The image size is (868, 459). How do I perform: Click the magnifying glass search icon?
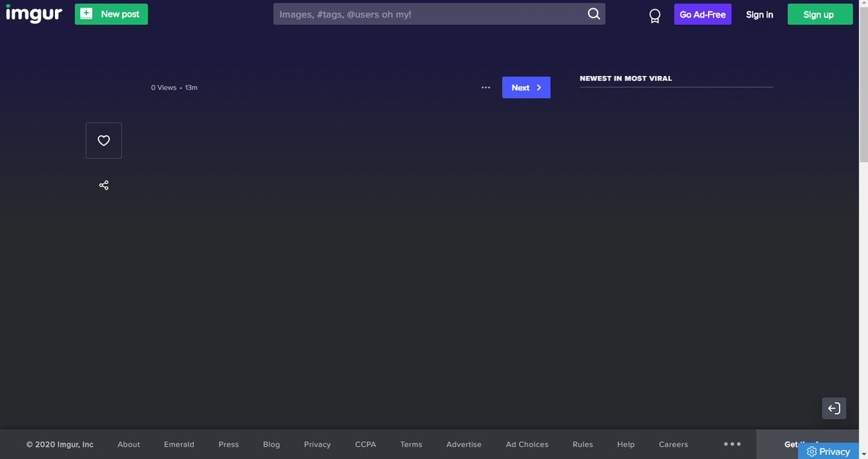593,14
